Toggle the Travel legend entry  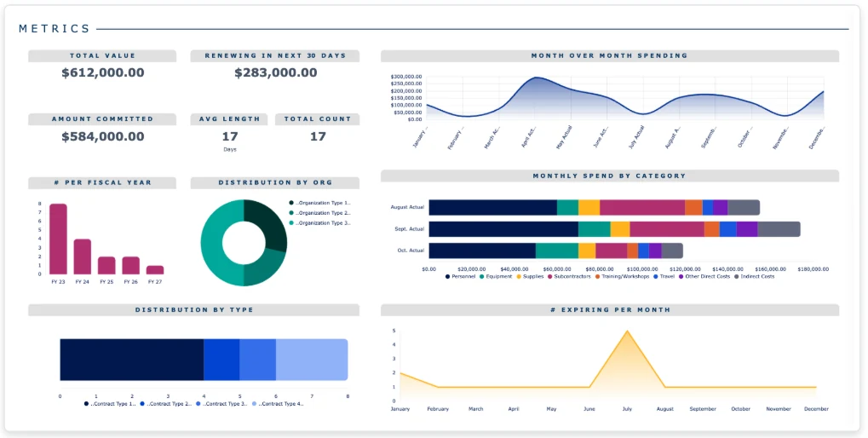[664, 276]
